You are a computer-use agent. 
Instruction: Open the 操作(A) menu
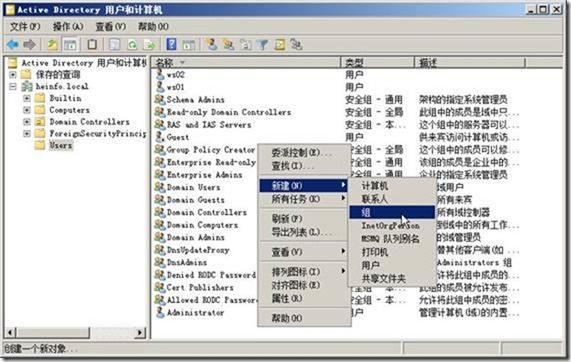[68, 27]
